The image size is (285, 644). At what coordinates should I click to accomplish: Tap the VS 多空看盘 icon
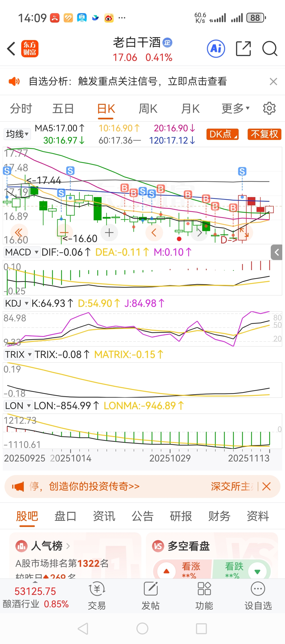click(x=158, y=546)
